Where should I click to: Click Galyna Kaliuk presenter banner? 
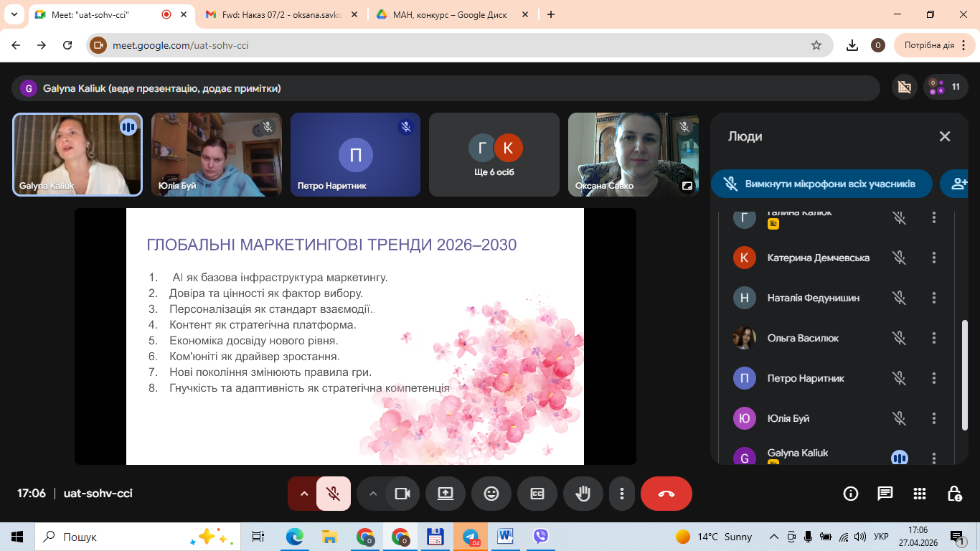446,88
